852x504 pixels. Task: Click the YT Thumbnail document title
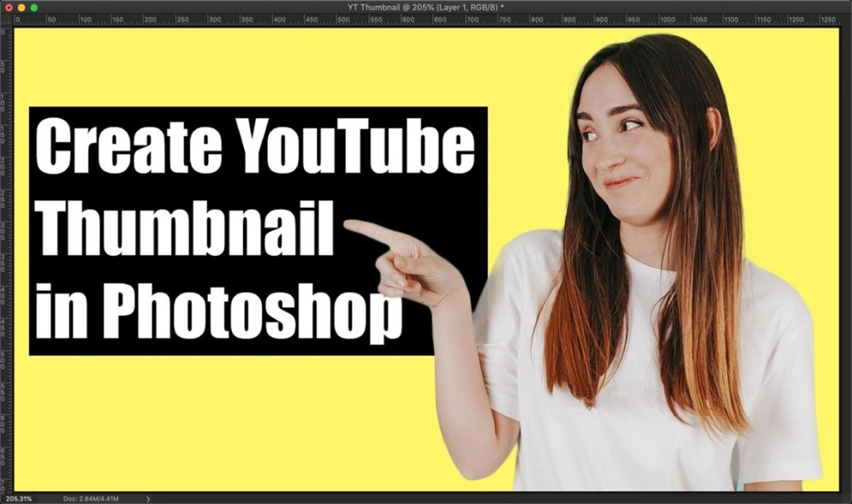[425, 7]
